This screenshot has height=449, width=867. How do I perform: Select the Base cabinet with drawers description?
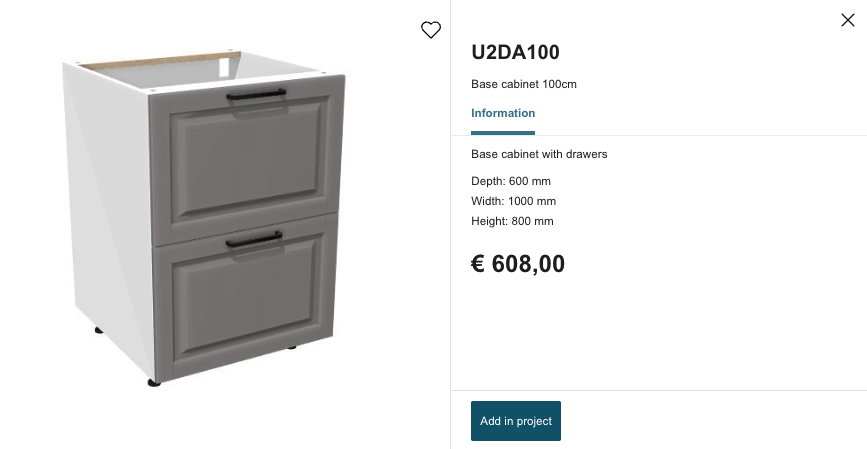539,154
